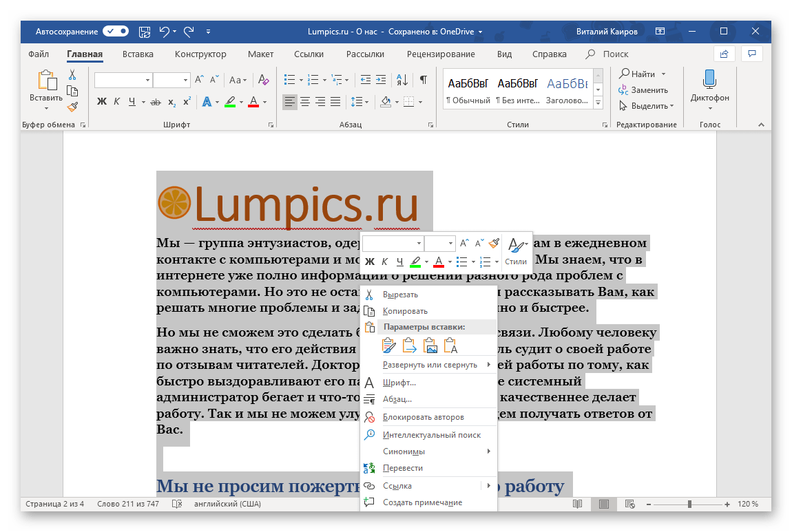Choose Keep Source Formatting paste option
This screenshot has height=532, width=792.
pos(389,345)
